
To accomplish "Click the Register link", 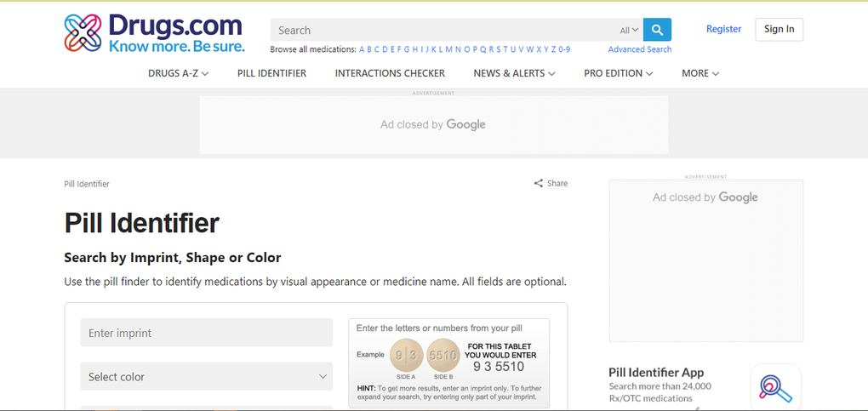I will click(723, 29).
